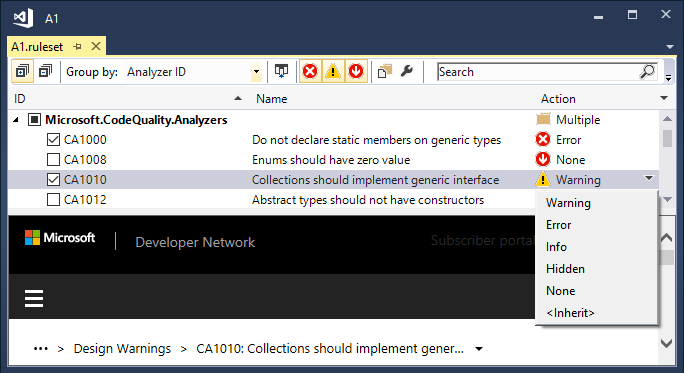Viewport: 684px width, 373px height.
Task: Open CA1010 Collections breadcrumb link
Action: click(x=330, y=349)
